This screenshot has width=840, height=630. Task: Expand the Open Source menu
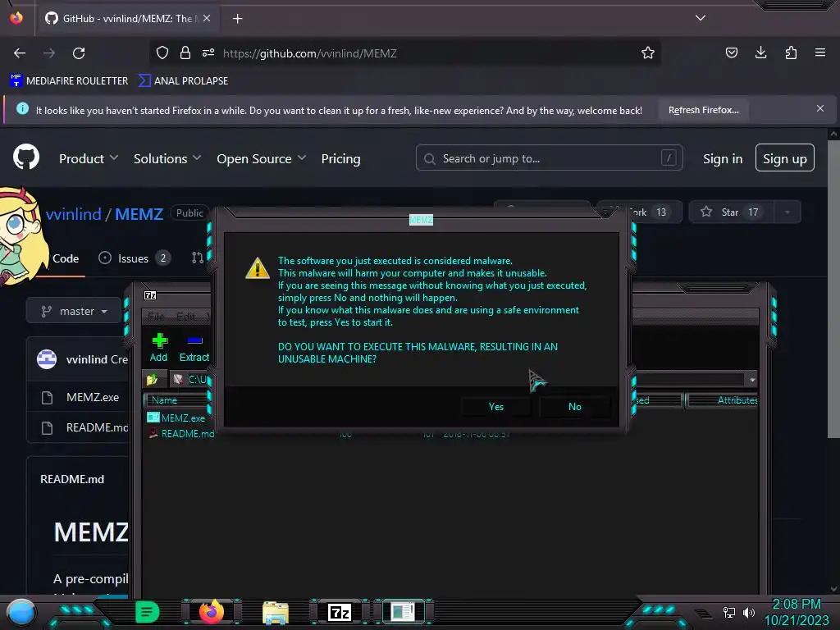pyautogui.click(x=262, y=158)
